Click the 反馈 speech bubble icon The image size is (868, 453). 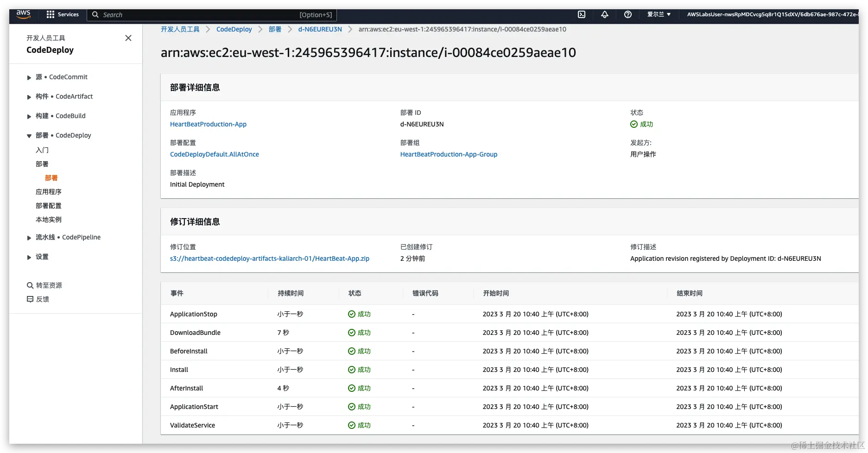tap(30, 299)
